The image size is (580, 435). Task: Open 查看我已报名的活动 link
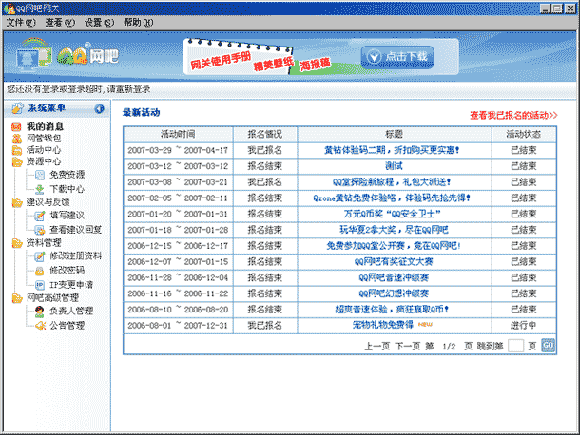click(513, 115)
